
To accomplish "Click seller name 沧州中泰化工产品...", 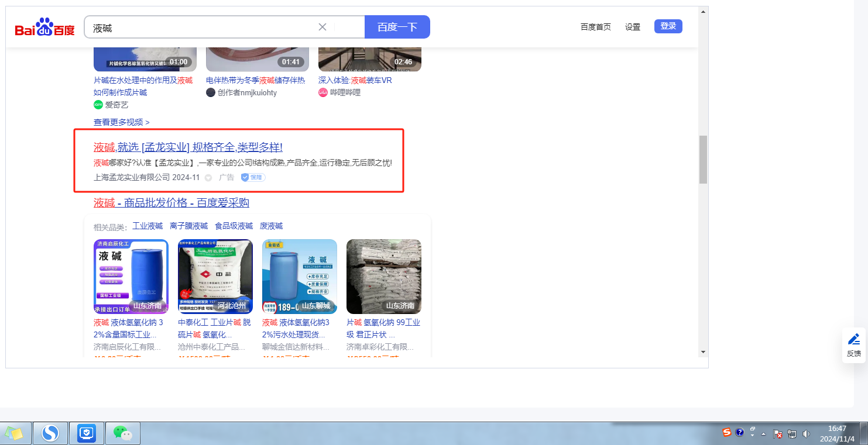I will click(211, 347).
